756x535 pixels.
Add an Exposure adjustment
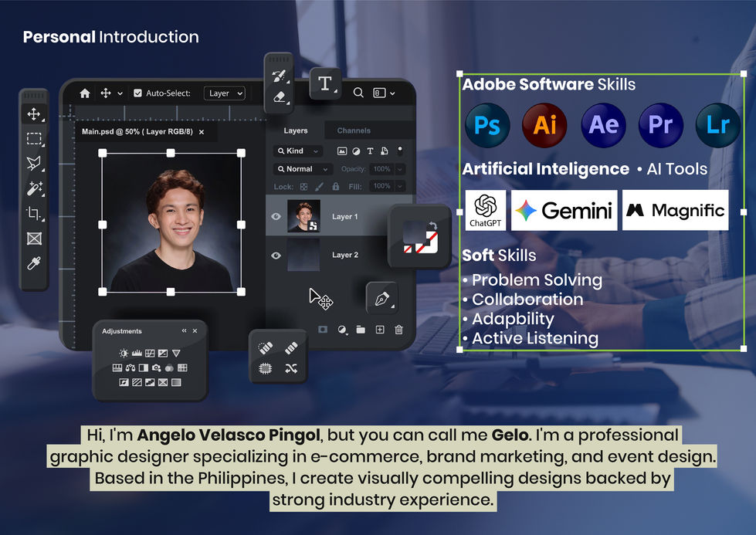[x=163, y=354]
